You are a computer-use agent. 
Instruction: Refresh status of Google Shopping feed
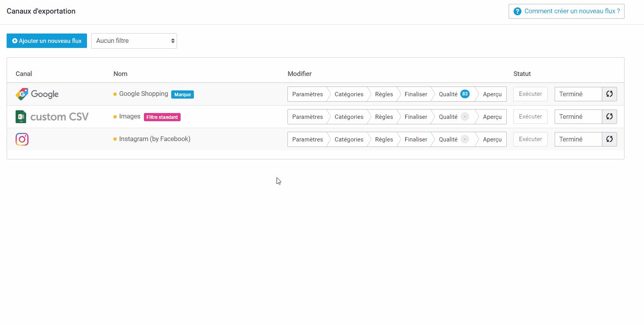pos(609,94)
